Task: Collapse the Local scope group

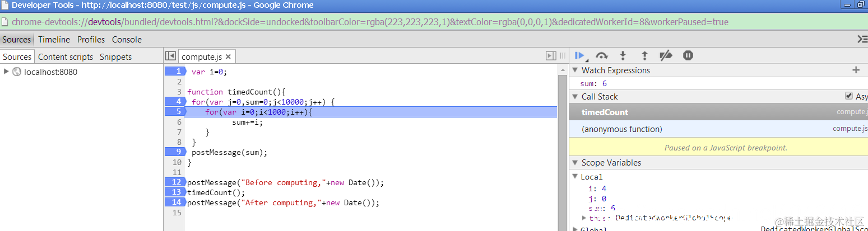Action: pos(575,176)
